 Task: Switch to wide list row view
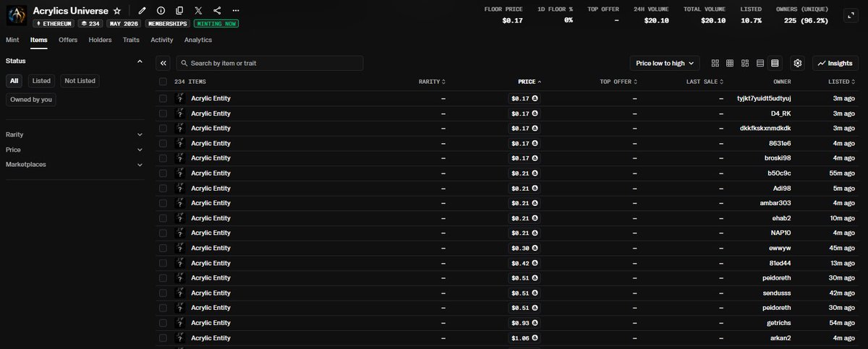coord(760,64)
